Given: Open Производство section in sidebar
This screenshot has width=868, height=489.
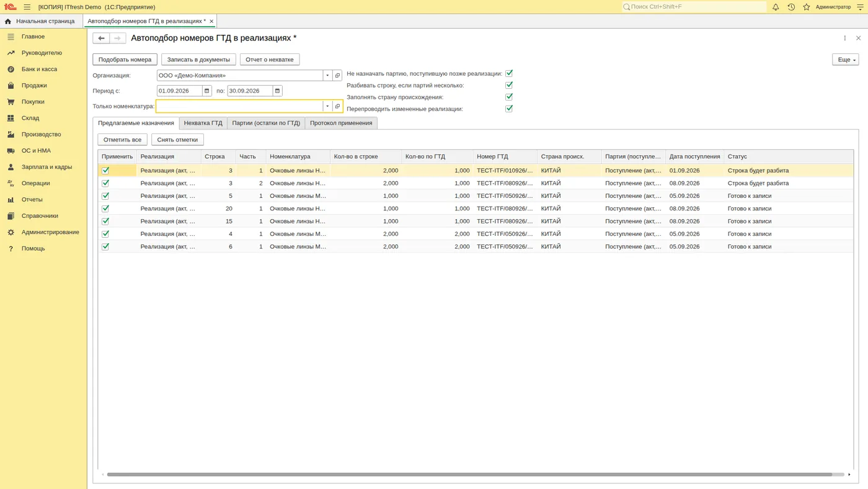Looking at the screenshot, I should pos(41,134).
